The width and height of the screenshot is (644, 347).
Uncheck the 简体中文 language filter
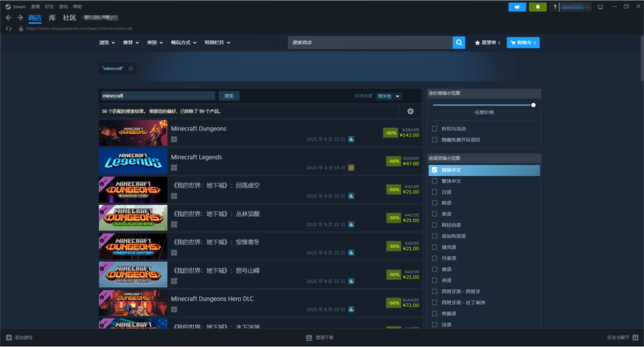[435, 170]
